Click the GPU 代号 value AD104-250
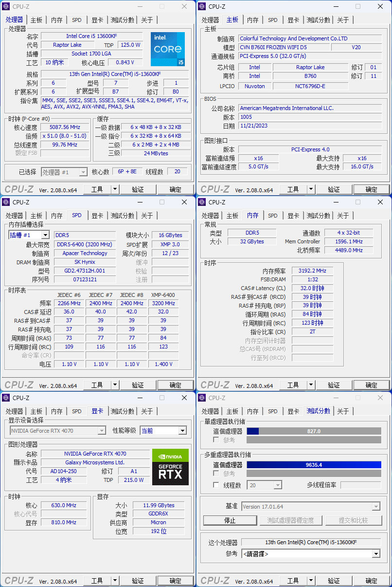392x587 pixels. pos(64,471)
